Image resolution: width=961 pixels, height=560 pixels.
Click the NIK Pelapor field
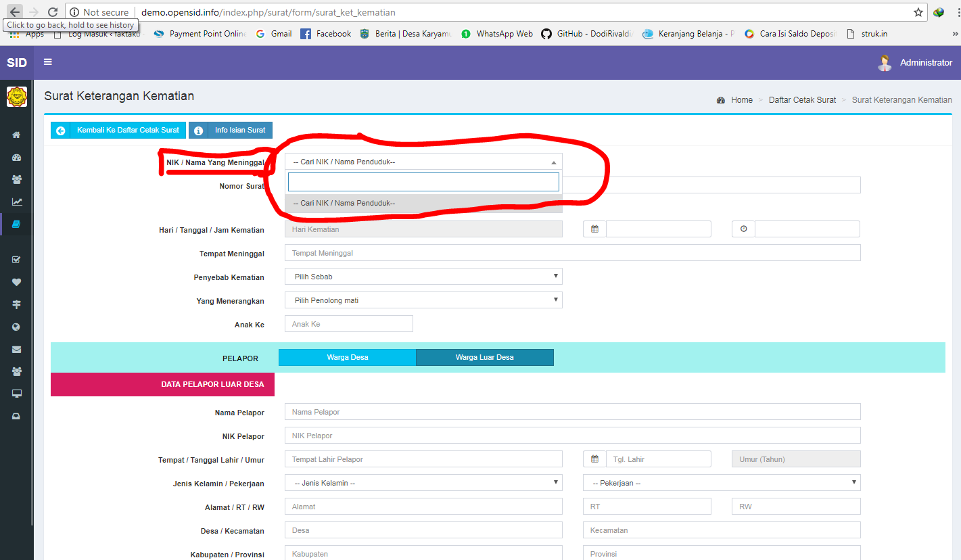coord(572,436)
